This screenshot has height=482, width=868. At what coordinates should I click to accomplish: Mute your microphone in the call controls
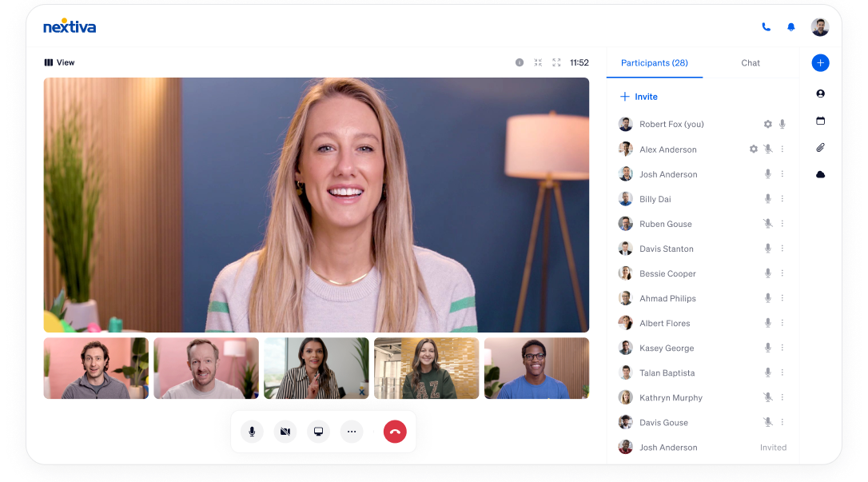[x=252, y=431]
